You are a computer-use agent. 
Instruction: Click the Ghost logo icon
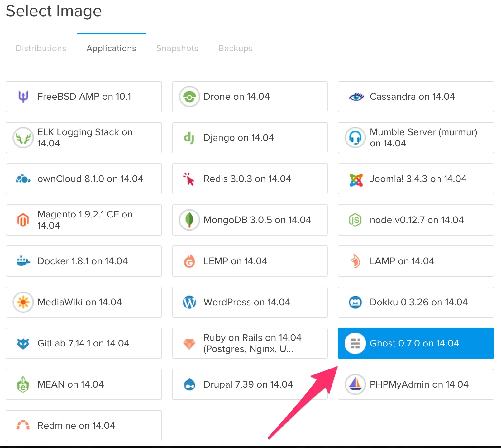pyautogui.click(x=355, y=343)
